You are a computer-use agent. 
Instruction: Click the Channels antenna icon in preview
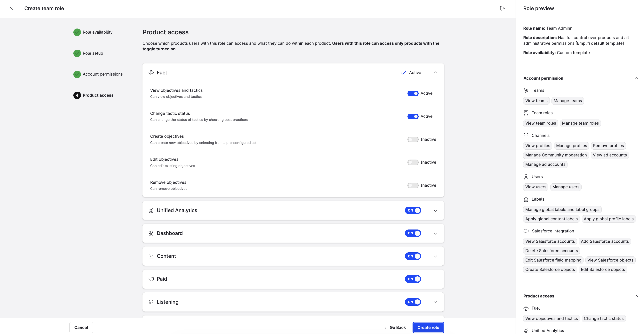pos(526,135)
